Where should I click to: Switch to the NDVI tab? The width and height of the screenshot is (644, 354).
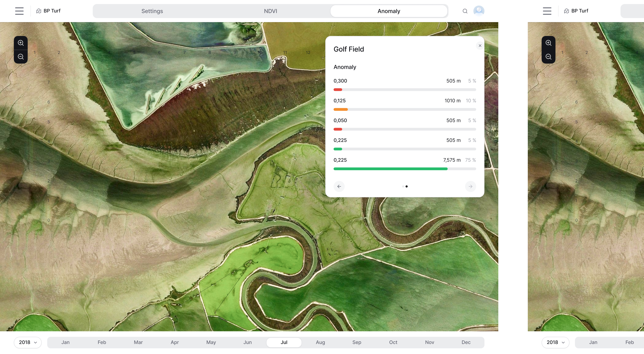coord(270,11)
